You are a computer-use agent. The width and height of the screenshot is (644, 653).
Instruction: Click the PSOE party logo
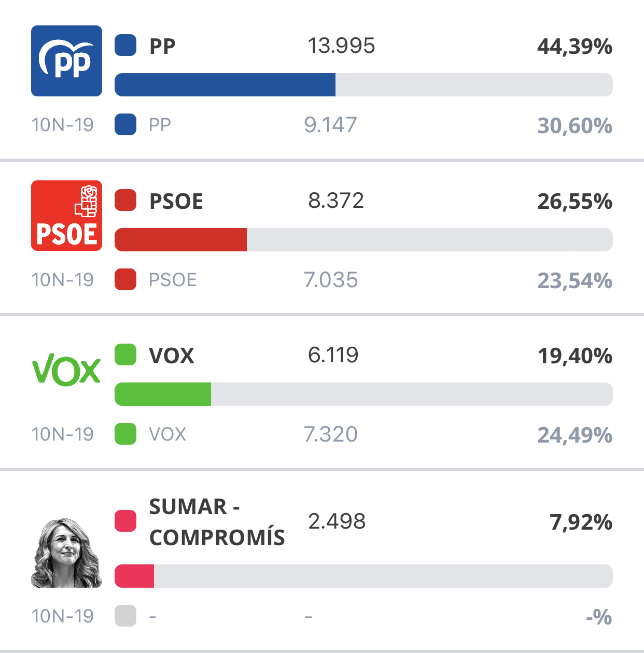click(x=66, y=216)
